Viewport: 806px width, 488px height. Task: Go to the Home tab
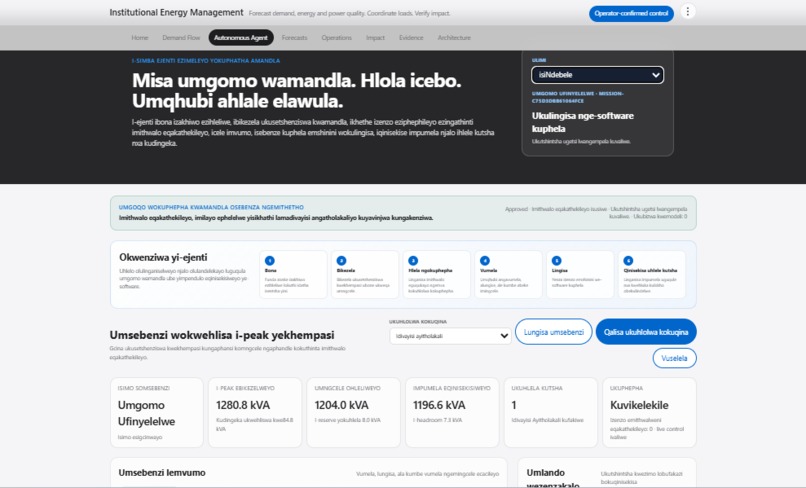point(139,38)
